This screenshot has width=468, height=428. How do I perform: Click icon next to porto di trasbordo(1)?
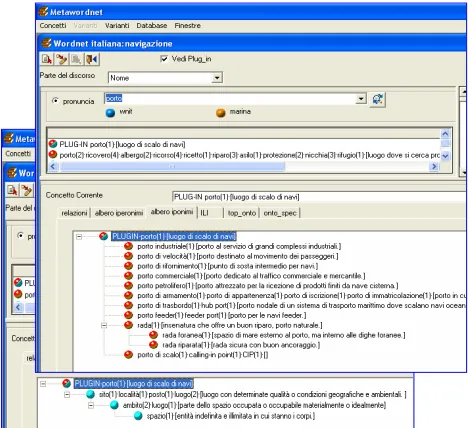(128, 305)
